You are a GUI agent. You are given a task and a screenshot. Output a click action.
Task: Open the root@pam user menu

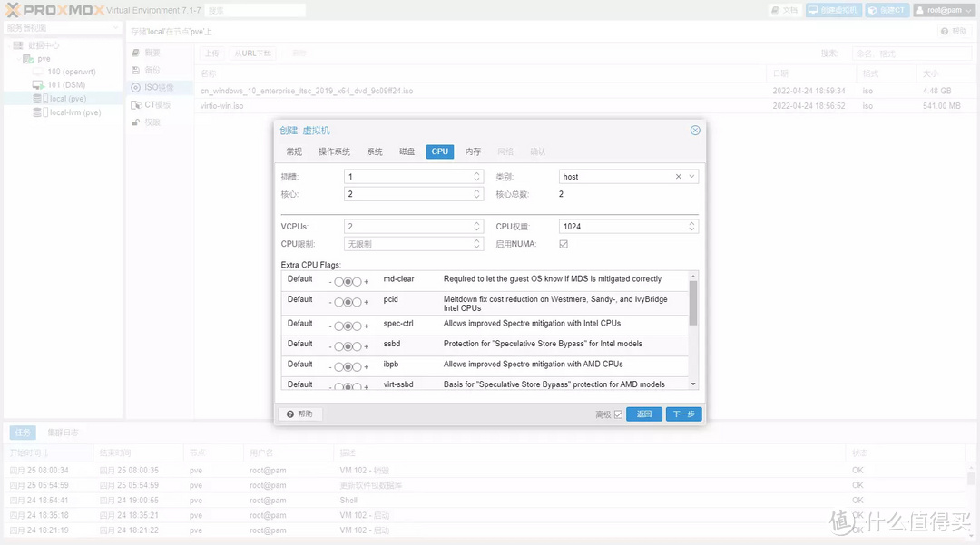(x=944, y=10)
